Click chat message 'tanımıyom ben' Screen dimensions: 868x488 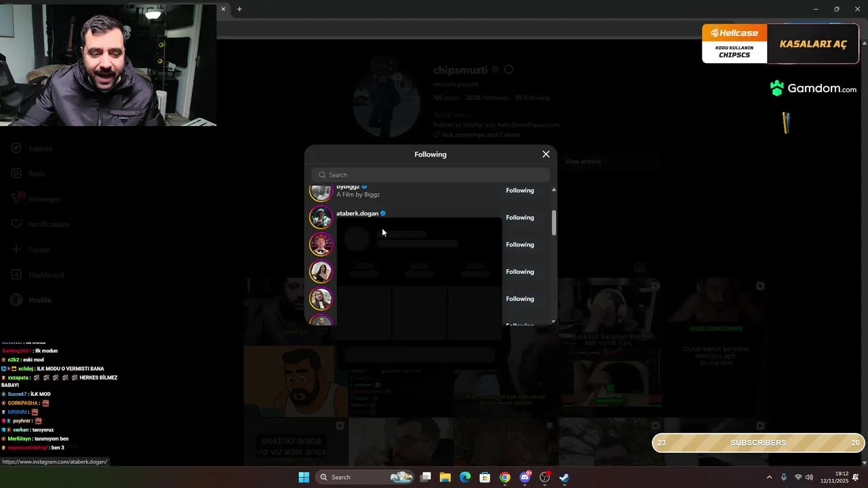coord(51,439)
